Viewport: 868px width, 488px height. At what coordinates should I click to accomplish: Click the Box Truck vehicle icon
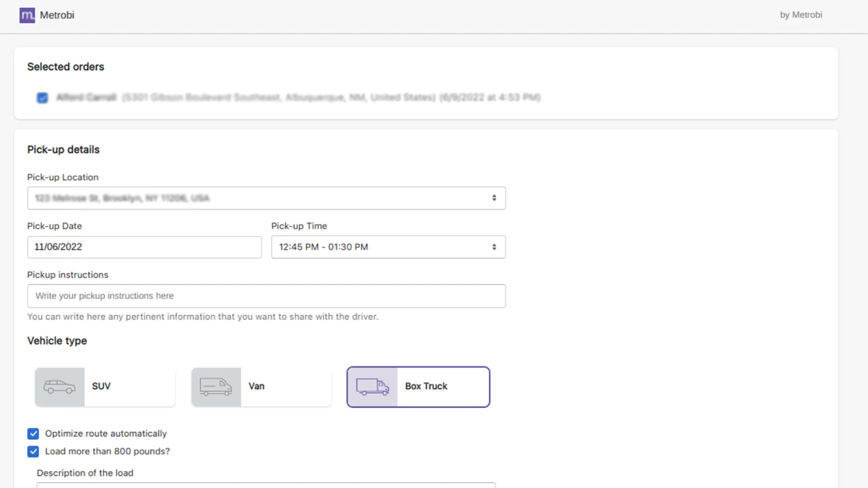372,387
